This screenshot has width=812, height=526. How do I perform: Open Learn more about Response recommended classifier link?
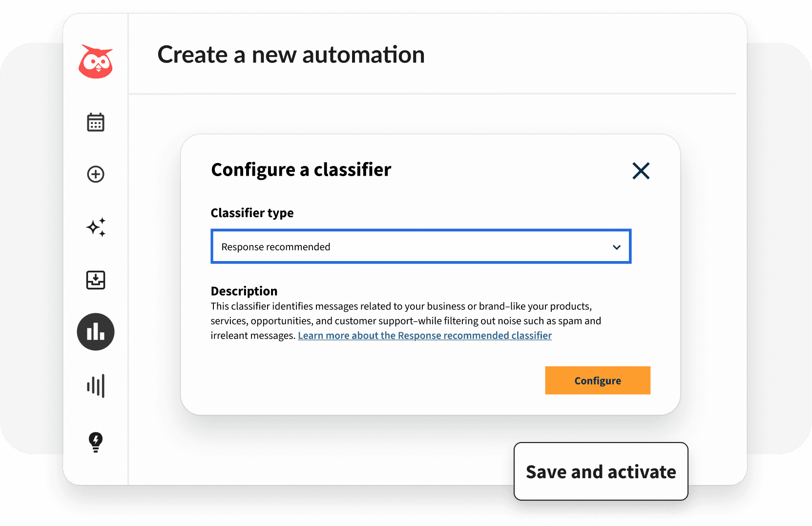(424, 336)
